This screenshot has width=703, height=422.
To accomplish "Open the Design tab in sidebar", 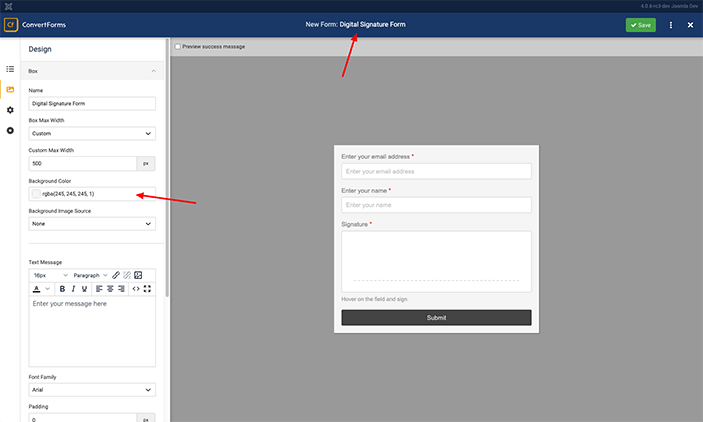I will tap(10, 90).
